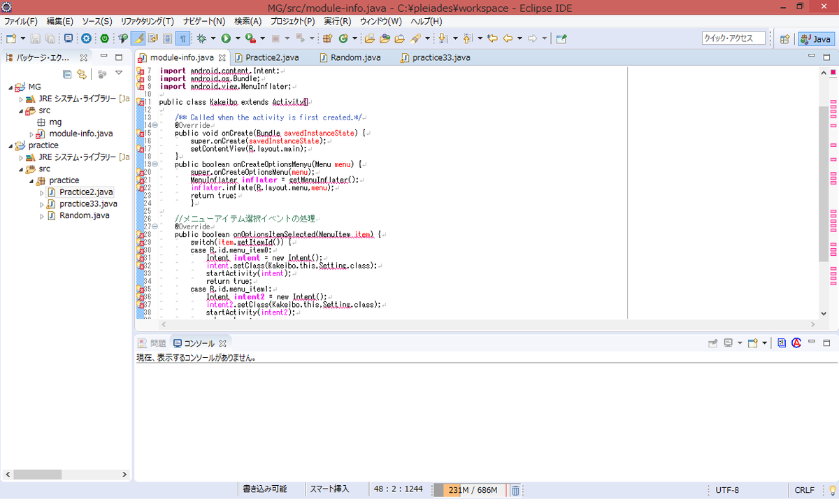Click the Open Console icon

pyautogui.click(x=752, y=343)
